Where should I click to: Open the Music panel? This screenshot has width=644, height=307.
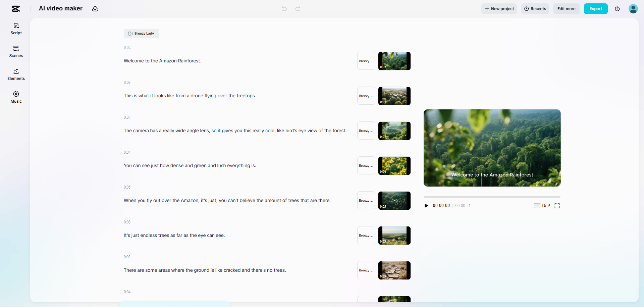16,97
